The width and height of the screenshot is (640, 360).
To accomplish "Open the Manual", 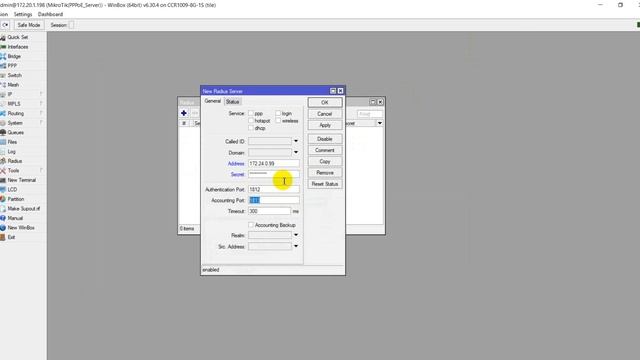I will click(x=15, y=218).
